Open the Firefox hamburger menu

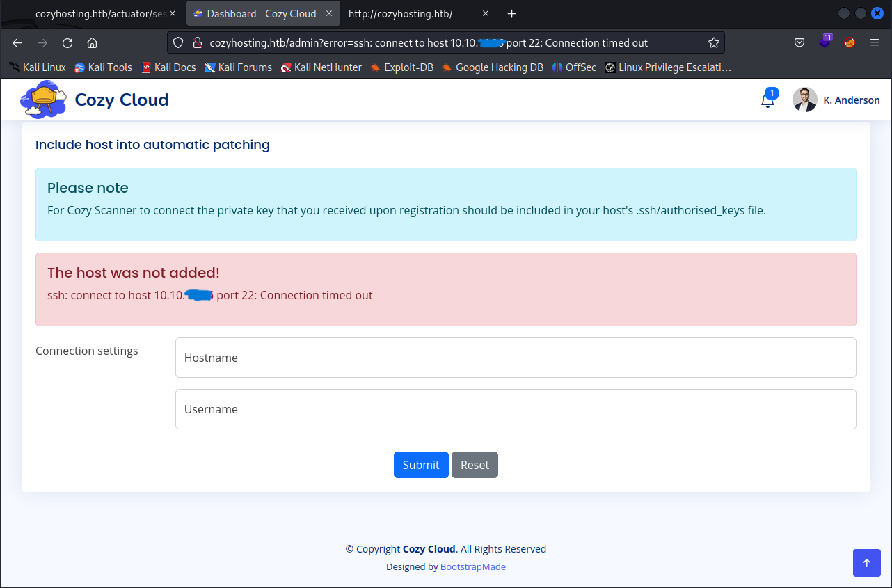tap(875, 43)
